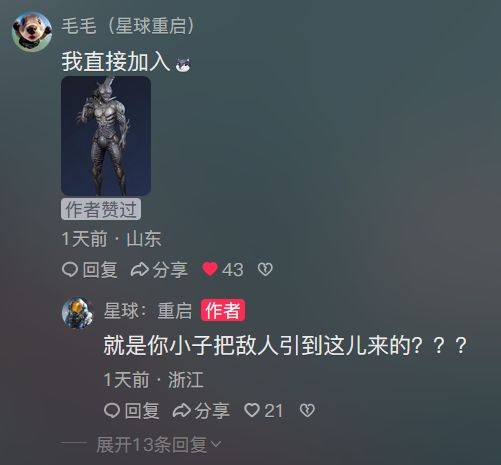
Task: Reply to the author's comment via 回复
Action: coord(132,410)
